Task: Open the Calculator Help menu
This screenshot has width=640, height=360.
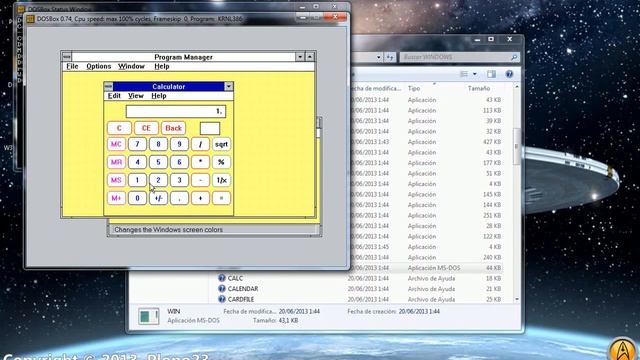Action: 159,96
